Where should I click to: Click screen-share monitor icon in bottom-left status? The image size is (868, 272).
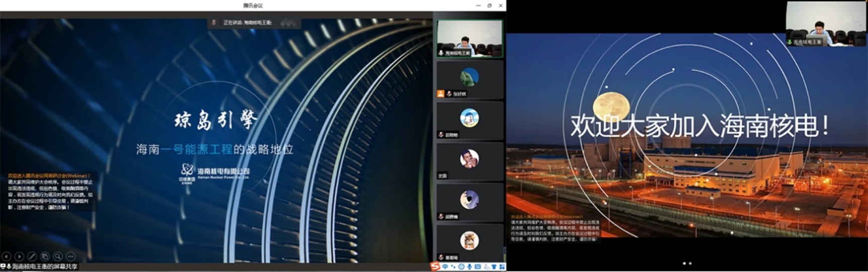point(3,266)
